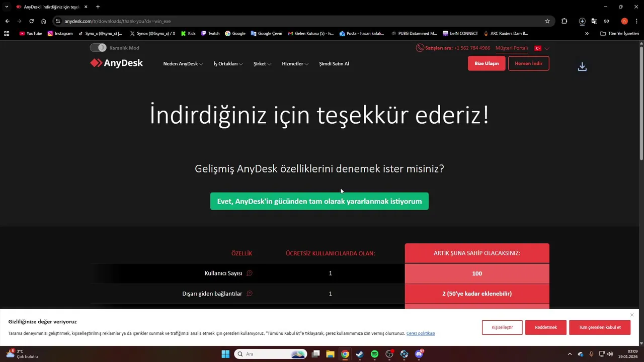Open the Instagram bookmark
644x362 pixels.
tap(60, 34)
